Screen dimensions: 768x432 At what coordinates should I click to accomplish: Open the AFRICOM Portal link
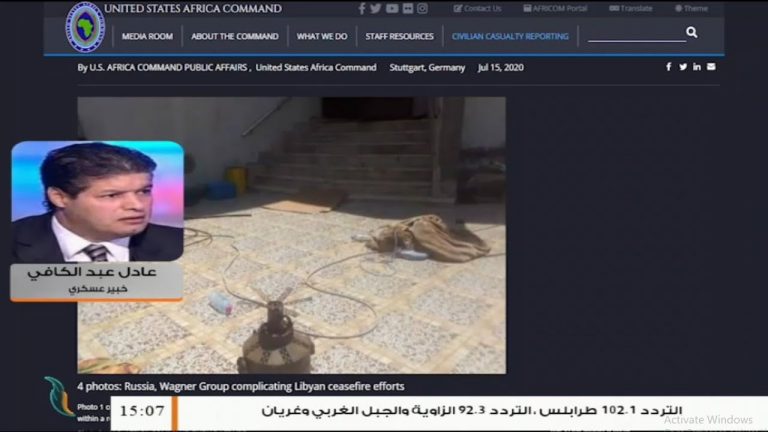click(555, 8)
